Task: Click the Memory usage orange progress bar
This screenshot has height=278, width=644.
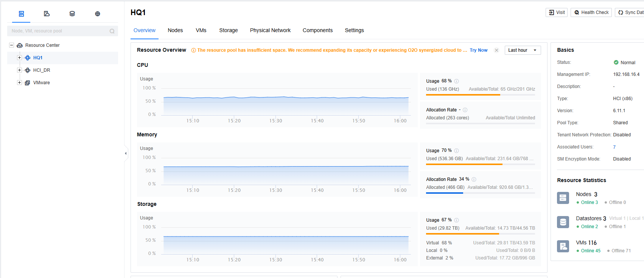Action: [x=464, y=164]
